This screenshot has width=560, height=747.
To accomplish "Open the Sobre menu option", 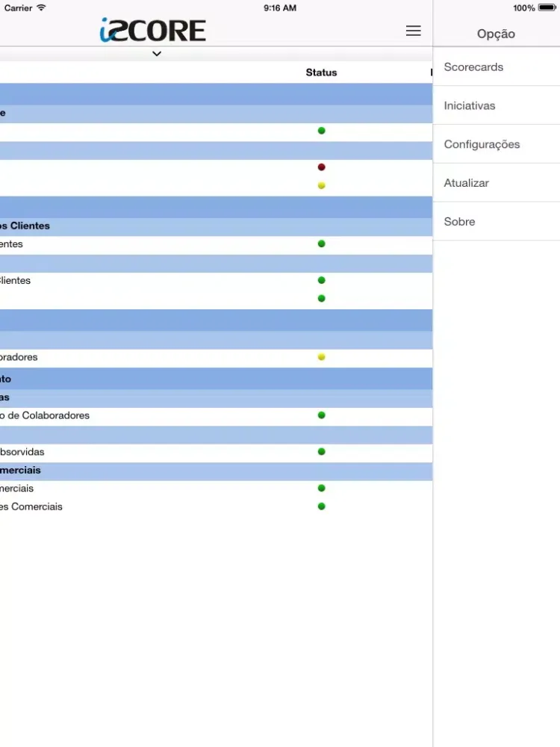I will click(x=497, y=221).
